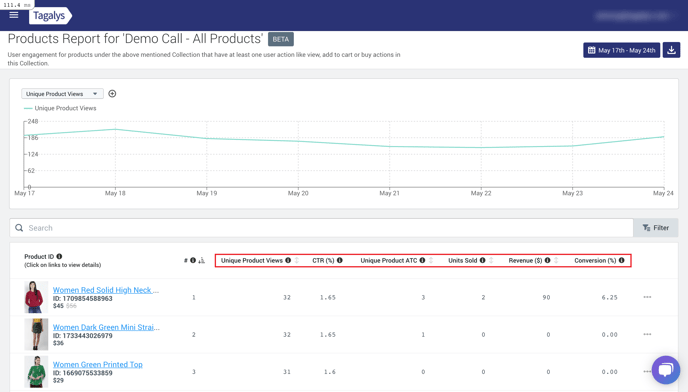Click the 248 y-axis chart label

(x=33, y=121)
